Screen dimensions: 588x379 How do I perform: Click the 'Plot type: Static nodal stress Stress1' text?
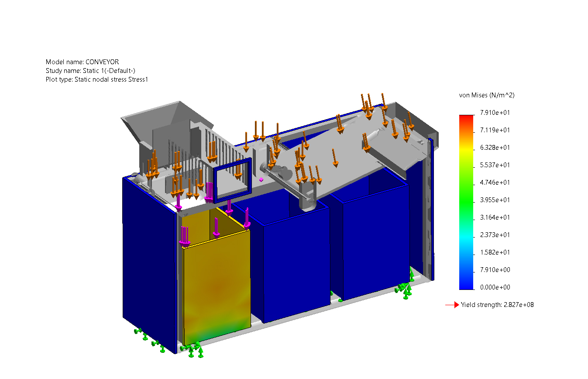pyautogui.click(x=97, y=79)
